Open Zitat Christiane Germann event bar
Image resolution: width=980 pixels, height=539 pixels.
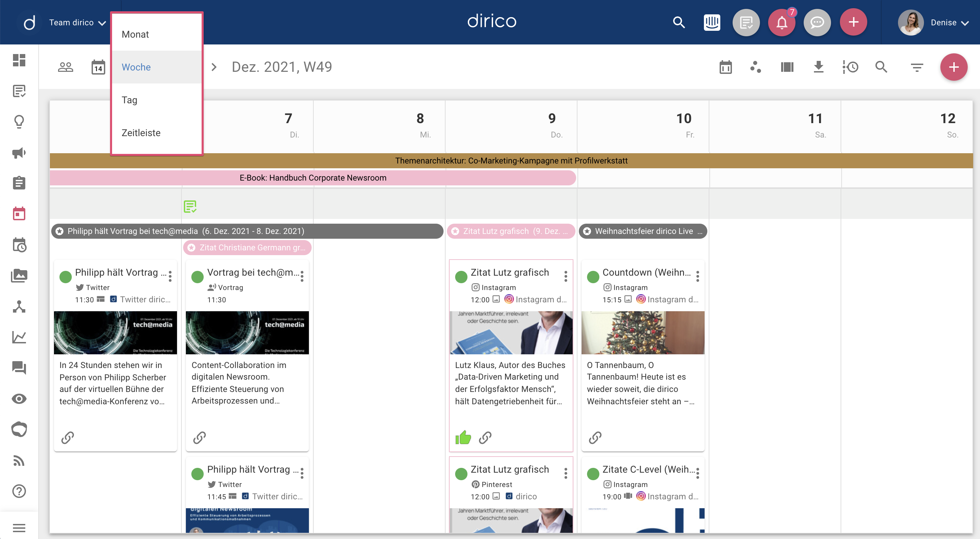coord(247,247)
